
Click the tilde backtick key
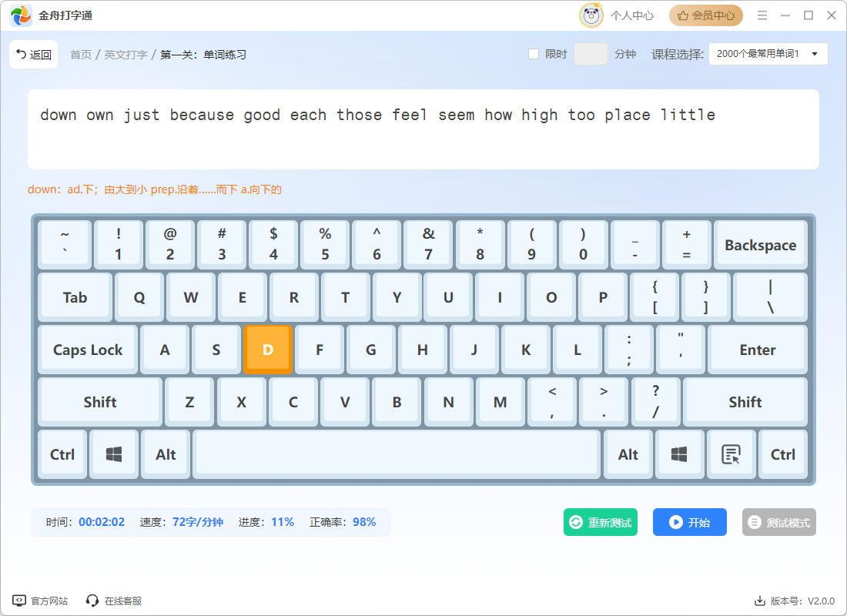(x=65, y=245)
